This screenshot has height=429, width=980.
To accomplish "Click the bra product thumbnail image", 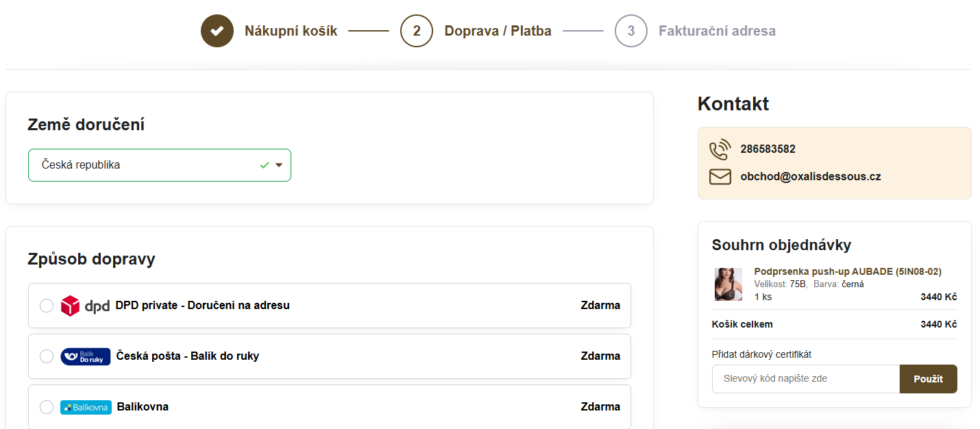I will pyautogui.click(x=728, y=284).
